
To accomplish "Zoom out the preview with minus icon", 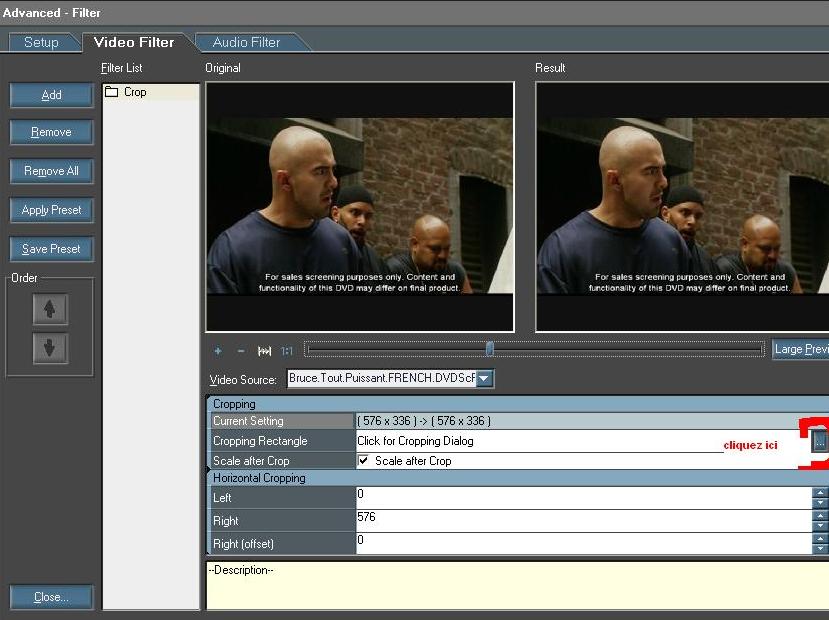I will [241, 350].
